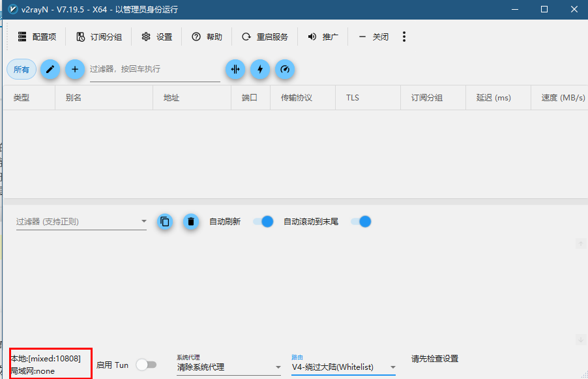Image resolution: width=588 pixels, height=379 pixels.
Task: Open the 系统代理 dropdown
Action: pyautogui.click(x=229, y=367)
